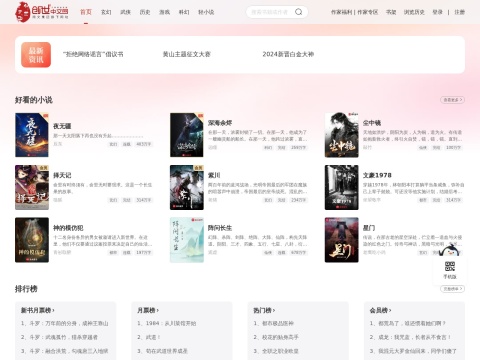This screenshot has height=360, width=480.
Task: Click the 阵问长生 book title
Action: click(x=220, y=228)
